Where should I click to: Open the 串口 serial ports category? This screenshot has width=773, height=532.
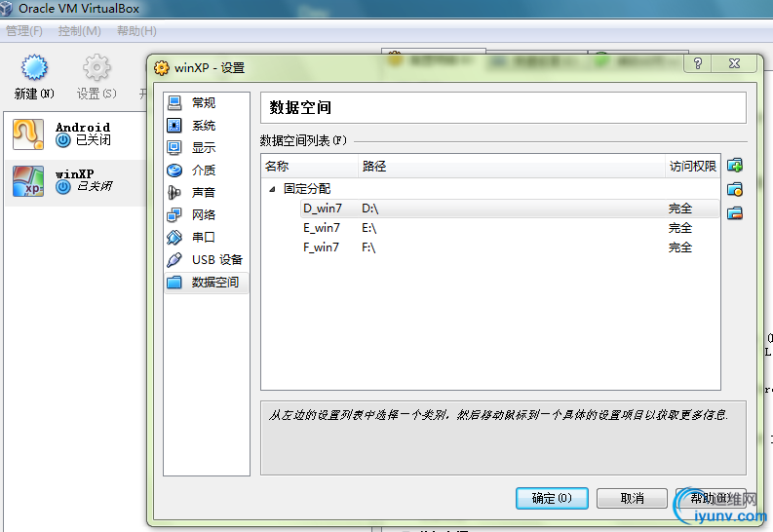[206, 237]
